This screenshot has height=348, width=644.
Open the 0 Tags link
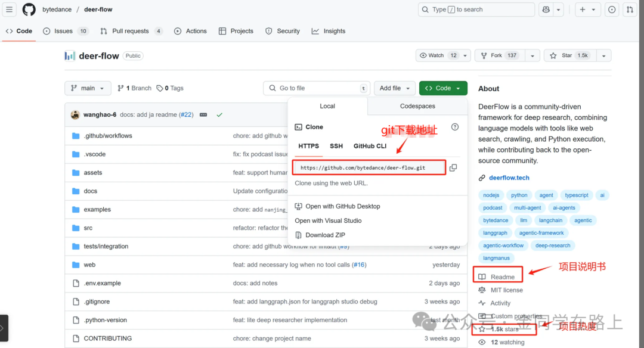pyautogui.click(x=169, y=88)
